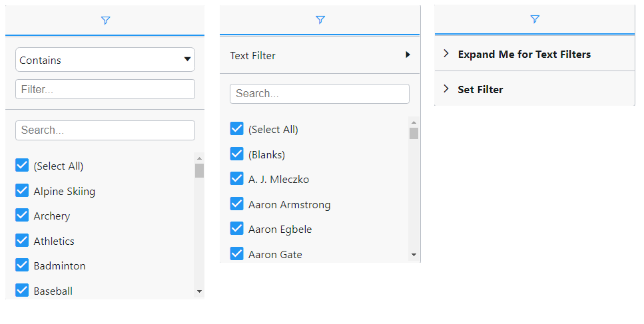The image size is (644, 324).
Task: Focus the Search box in the middle panel
Action: [320, 94]
